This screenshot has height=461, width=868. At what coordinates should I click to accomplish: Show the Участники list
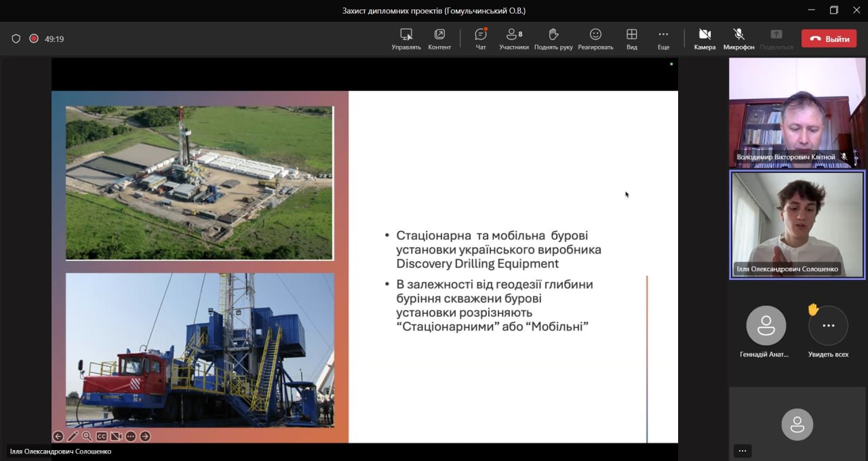tap(514, 39)
